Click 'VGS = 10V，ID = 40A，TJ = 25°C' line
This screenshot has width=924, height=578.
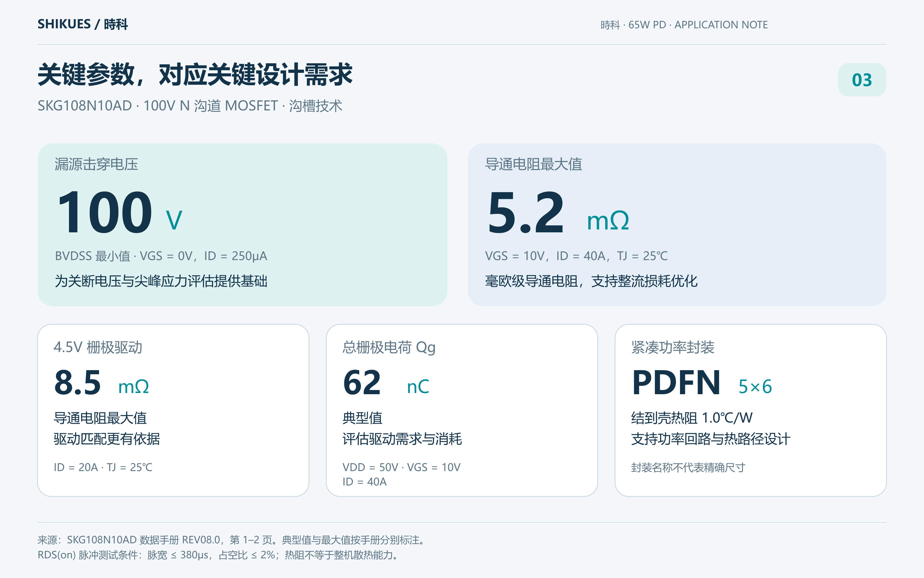pyautogui.click(x=576, y=256)
